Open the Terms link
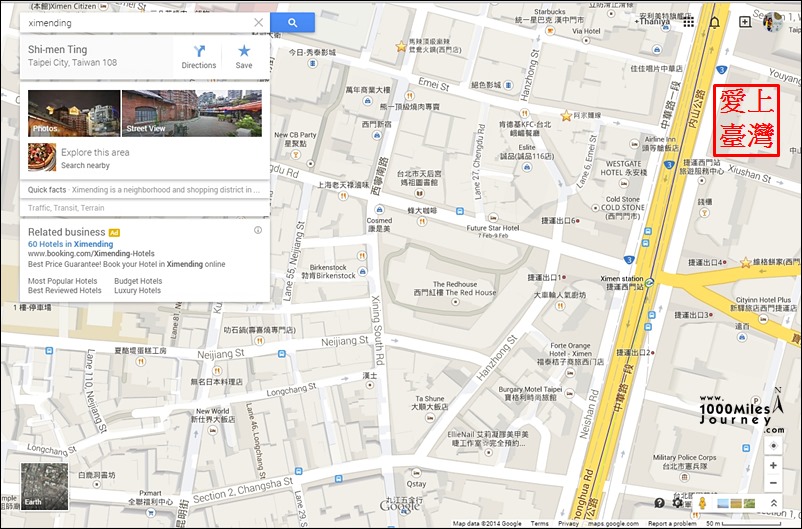The image size is (802, 529). click(x=539, y=523)
